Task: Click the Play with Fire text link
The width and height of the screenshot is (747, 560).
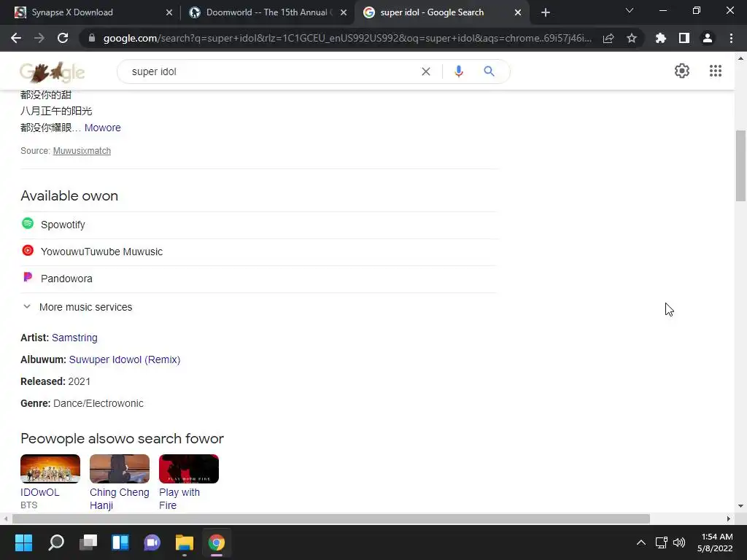Action: [x=179, y=499]
